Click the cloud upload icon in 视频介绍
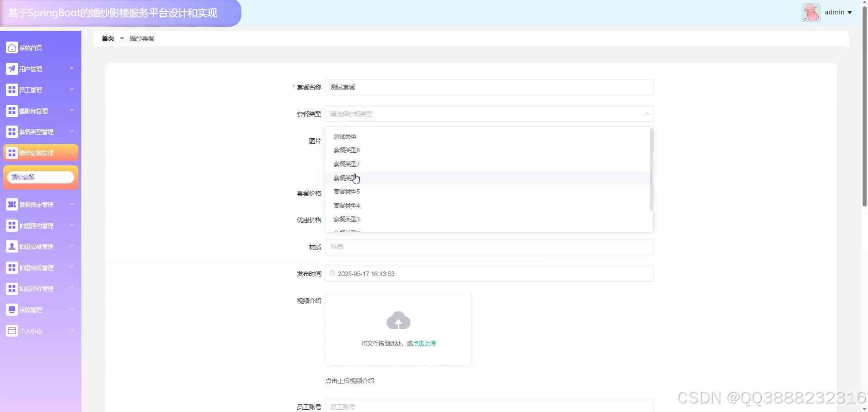This screenshot has height=412, width=868. [398, 320]
